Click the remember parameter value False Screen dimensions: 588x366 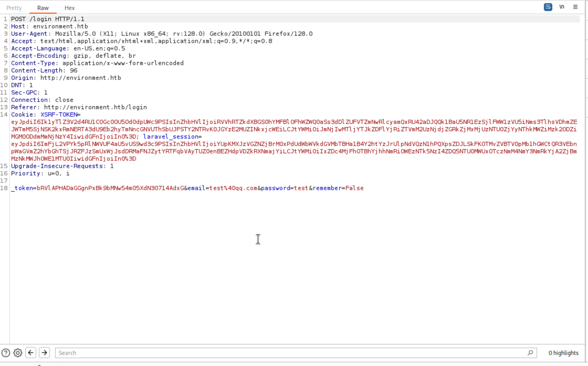(x=354, y=188)
